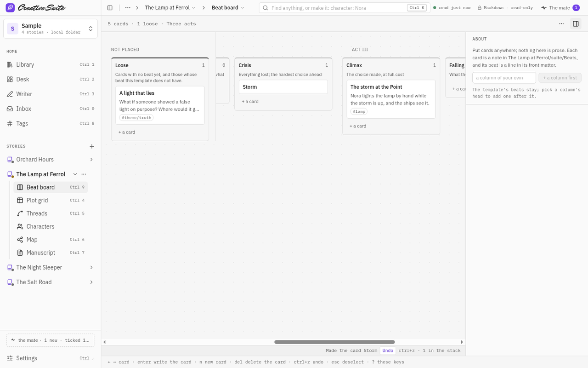Add a new story with plus icon
Screen dimensions: 588x368
tap(92, 146)
